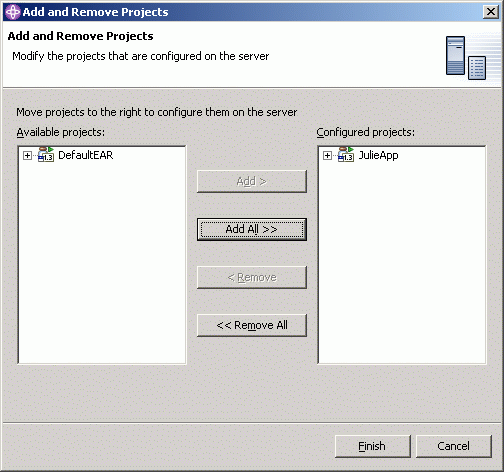The image size is (504, 472).
Task: Close the Add and Remove Projects window
Action: [x=491, y=12]
